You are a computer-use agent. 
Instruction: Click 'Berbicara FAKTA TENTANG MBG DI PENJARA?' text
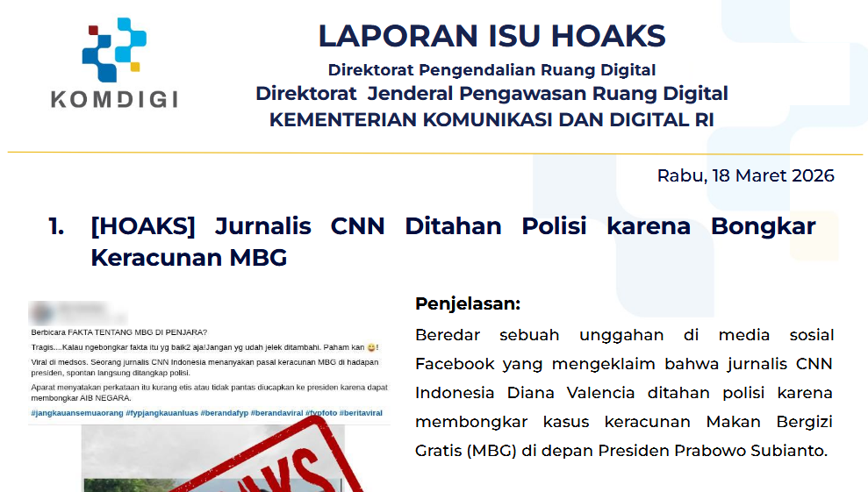tap(119, 332)
